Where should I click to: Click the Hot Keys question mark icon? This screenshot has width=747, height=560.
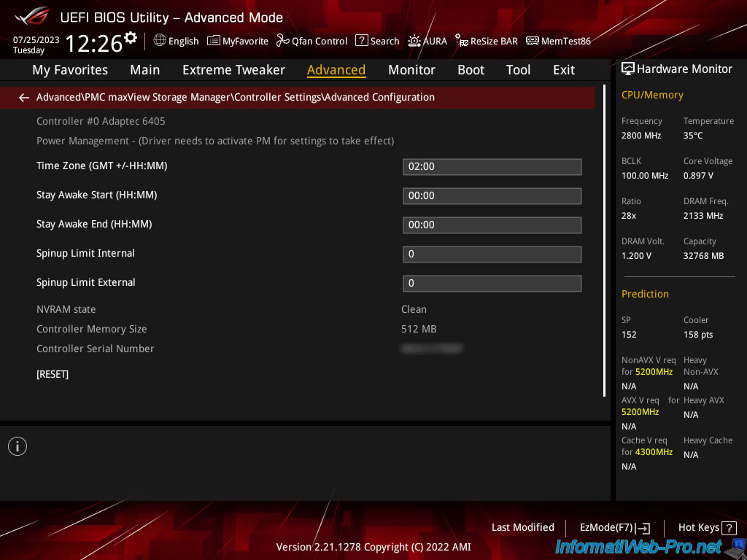(x=729, y=528)
